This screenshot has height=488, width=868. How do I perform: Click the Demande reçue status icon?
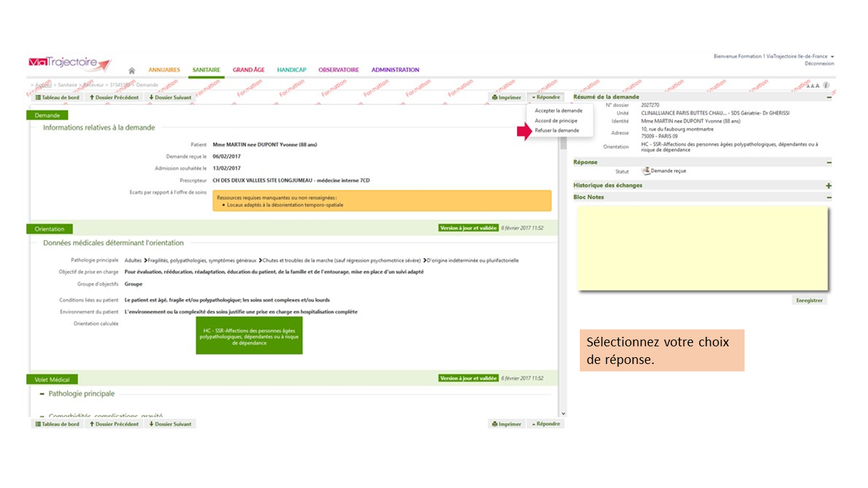point(646,171)
